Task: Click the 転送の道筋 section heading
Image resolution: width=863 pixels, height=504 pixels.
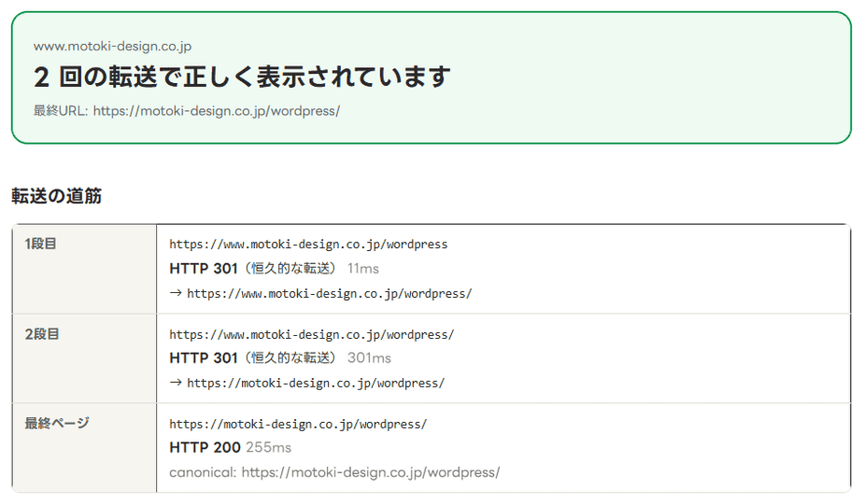Action: 57,196
